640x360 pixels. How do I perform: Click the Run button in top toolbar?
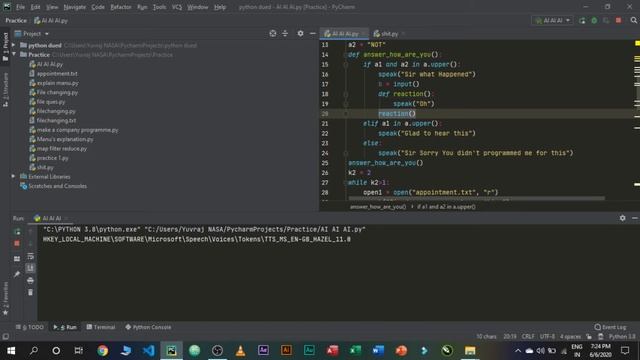click(x=582, y=20)
